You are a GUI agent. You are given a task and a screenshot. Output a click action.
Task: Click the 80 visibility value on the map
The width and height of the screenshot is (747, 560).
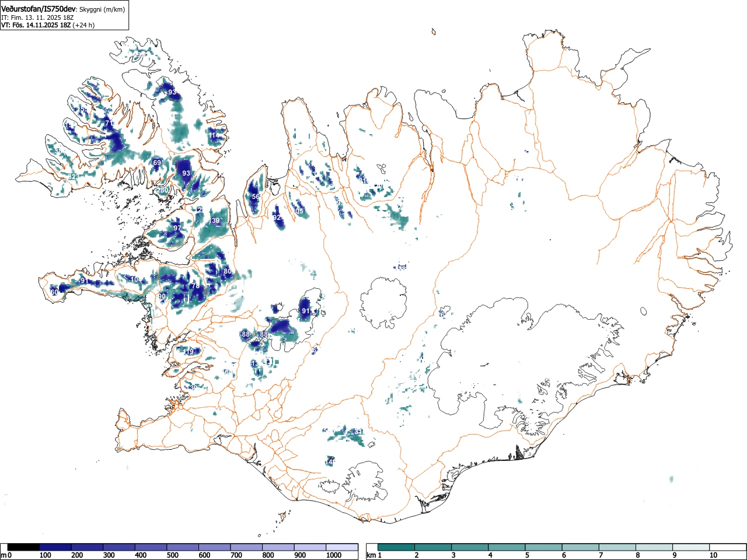coord(228,271)
